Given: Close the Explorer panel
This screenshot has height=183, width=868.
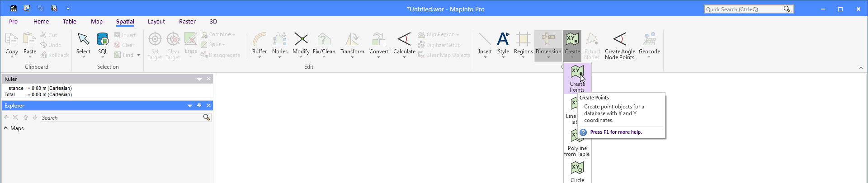Looking at the screenshot, I should [208, 105].
